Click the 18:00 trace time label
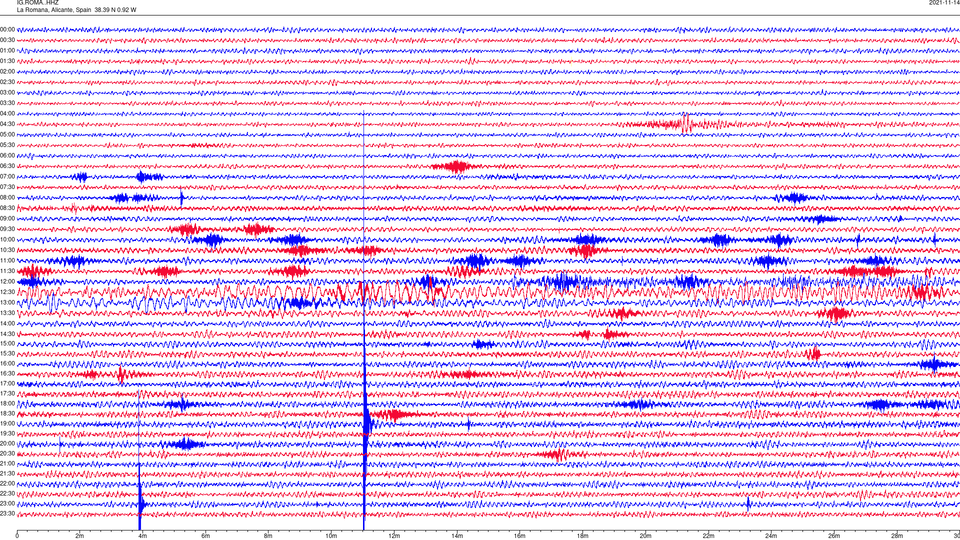 click(7, 403)
